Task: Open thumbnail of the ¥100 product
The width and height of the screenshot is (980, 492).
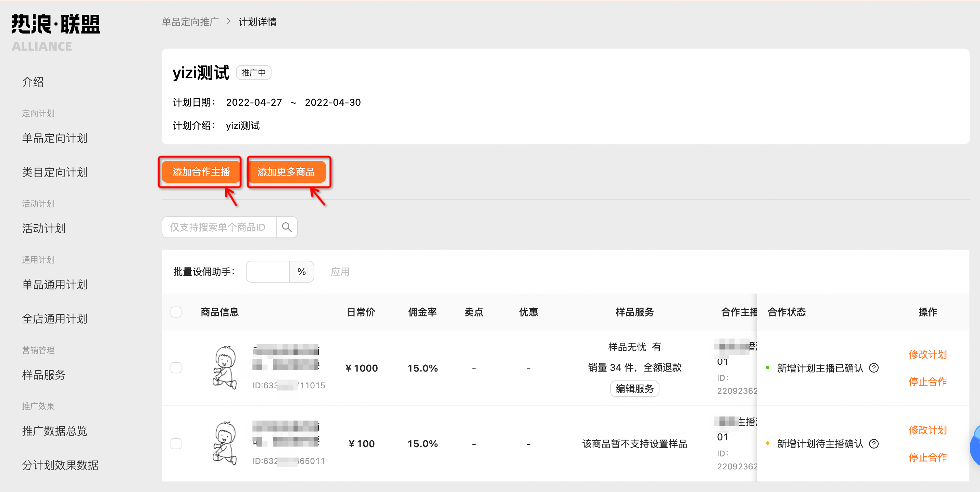Action: 225,443
